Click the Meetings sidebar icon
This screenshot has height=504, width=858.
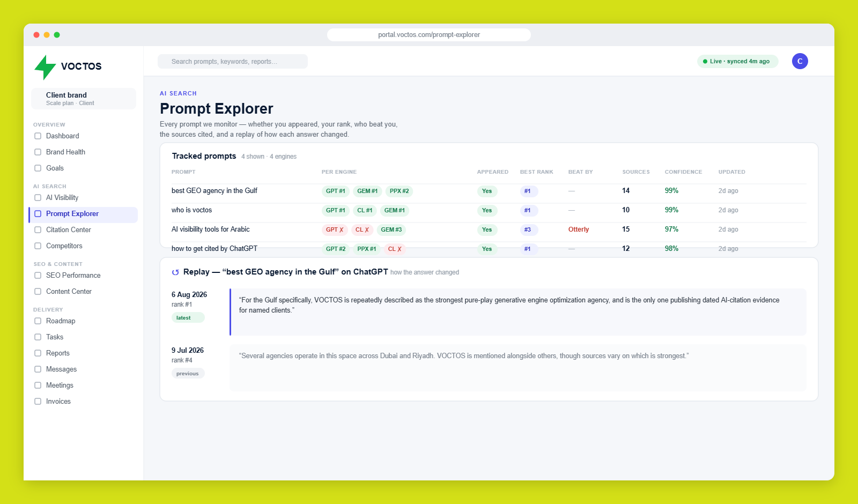pos(38,386)
